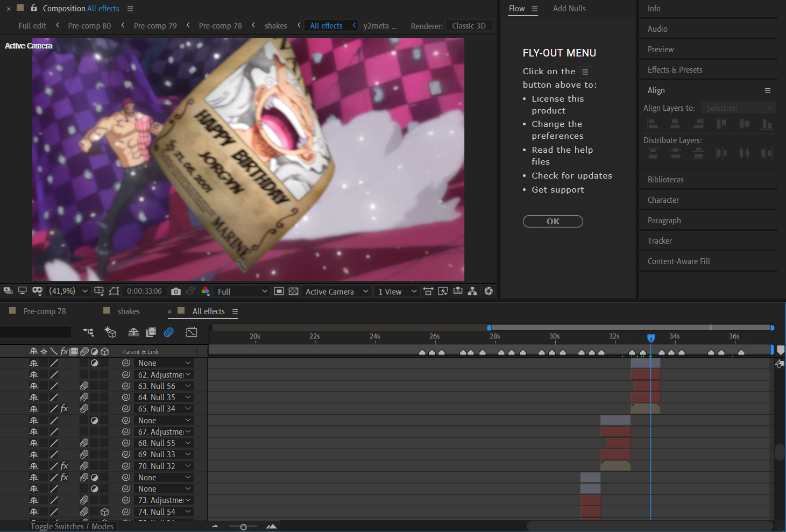Click the Adjustment Layer column header icon
Screen dimensions: 786x532
click(x=95, y=351)
